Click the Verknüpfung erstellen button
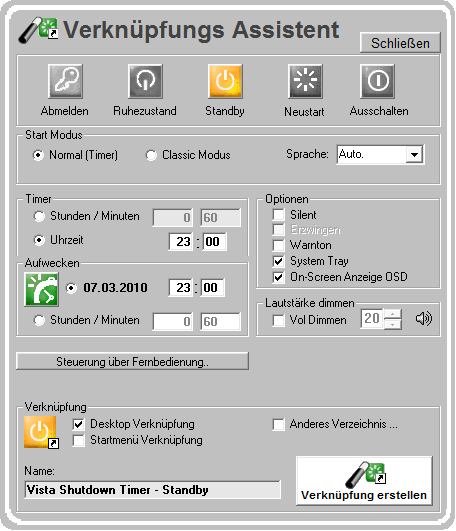 pyautogui.click(x=364, y=481)
